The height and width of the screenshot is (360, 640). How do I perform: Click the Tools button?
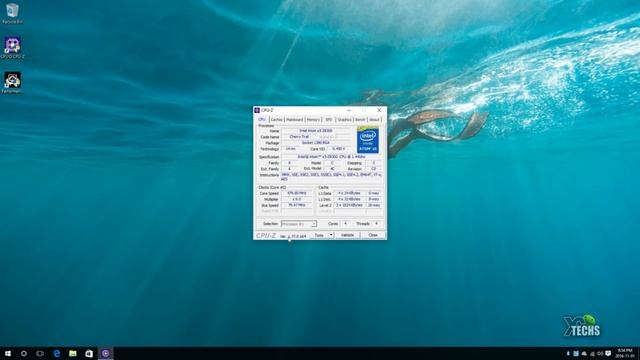point(319,235)
